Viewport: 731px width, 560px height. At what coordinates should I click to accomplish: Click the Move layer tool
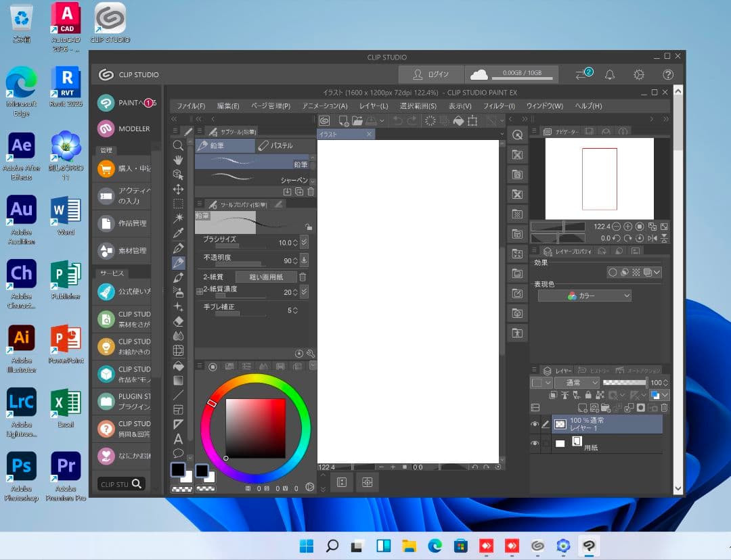click(x=179, y=189)
